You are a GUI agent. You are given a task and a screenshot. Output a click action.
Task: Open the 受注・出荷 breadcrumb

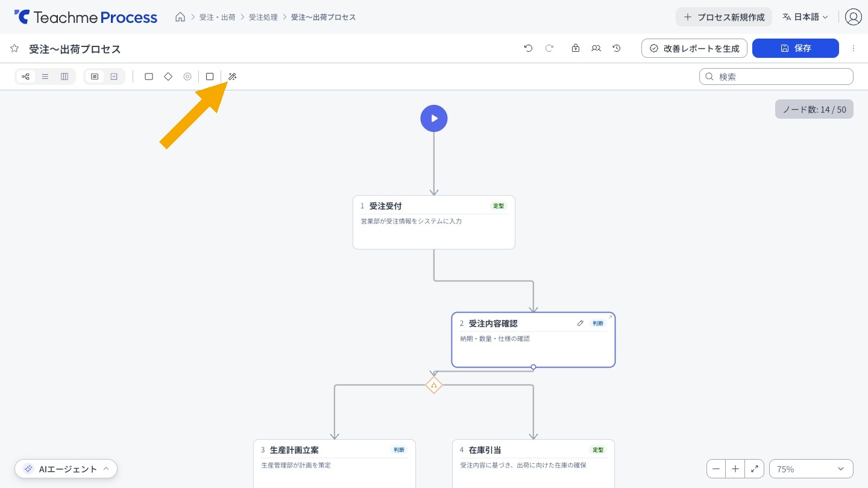[218, 17]
